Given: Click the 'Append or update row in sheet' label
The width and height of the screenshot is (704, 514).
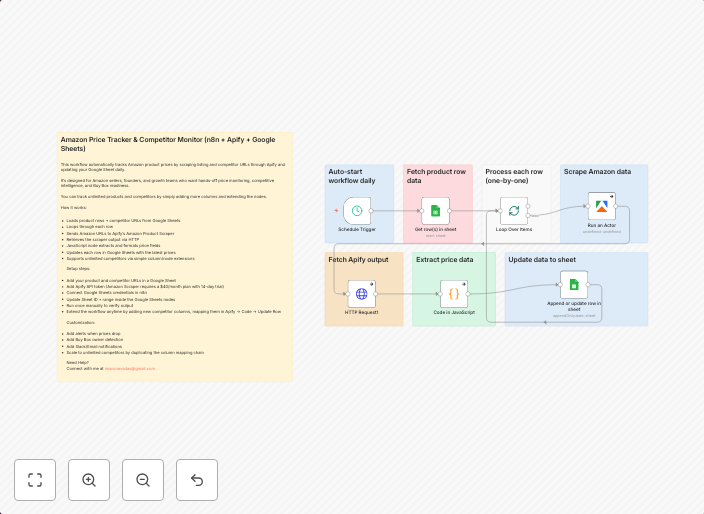Looking at the screenshot, I should click(x=574, y=306).
